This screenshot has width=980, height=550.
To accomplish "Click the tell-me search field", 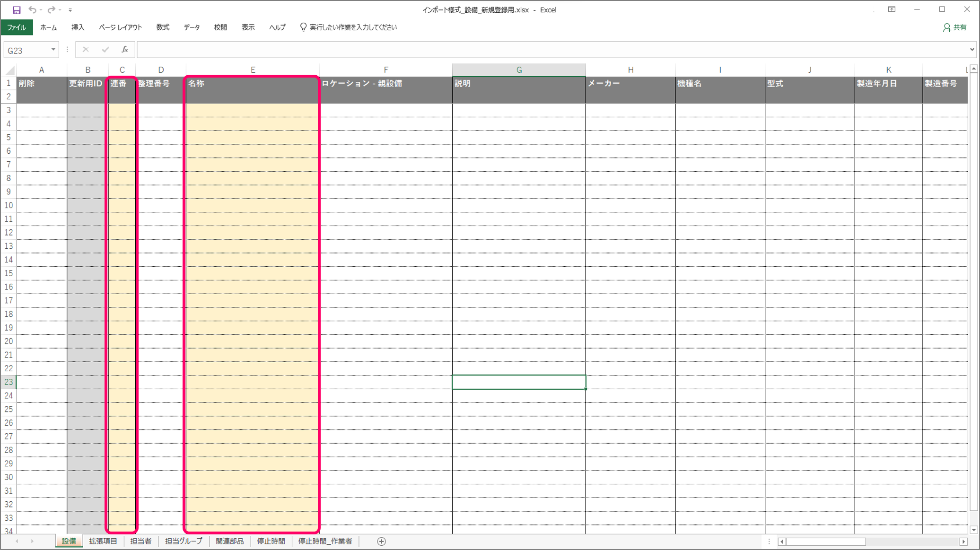I will (353, 27).
